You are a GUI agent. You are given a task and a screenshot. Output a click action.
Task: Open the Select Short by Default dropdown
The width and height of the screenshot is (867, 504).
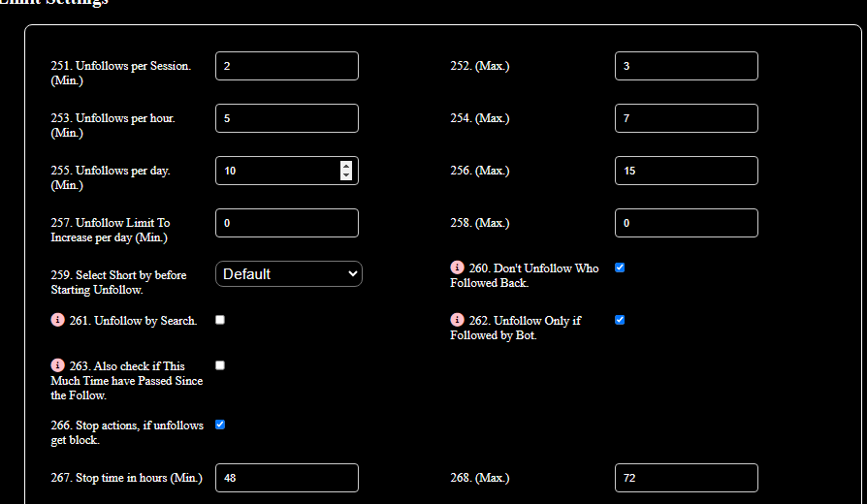(289, 274)
